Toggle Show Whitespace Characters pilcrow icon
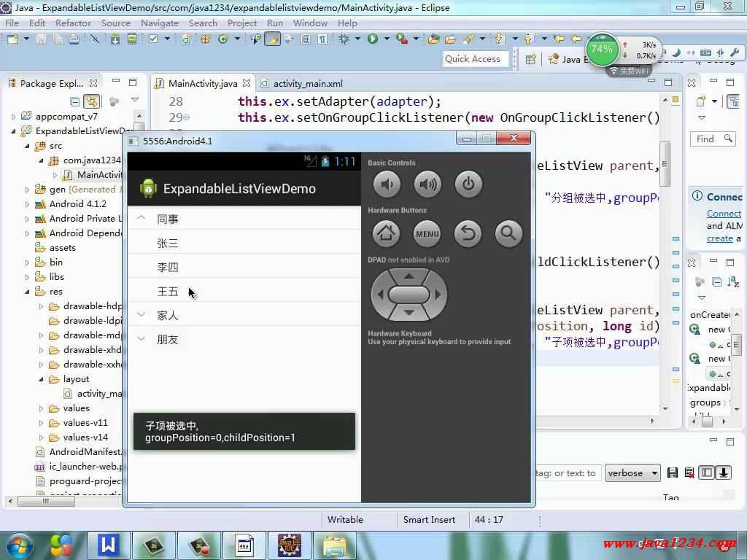The image size is (747, 560). tap(322, 39)
